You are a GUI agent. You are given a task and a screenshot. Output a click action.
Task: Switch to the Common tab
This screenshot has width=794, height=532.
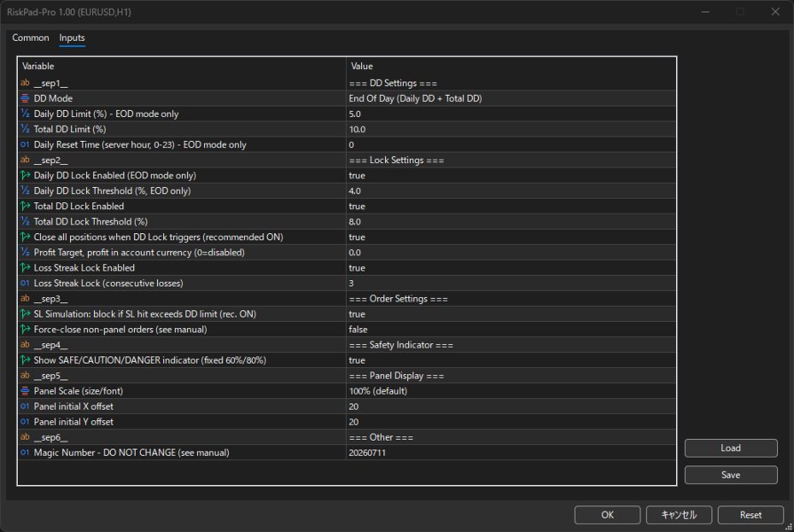click(x=30, y=37)
